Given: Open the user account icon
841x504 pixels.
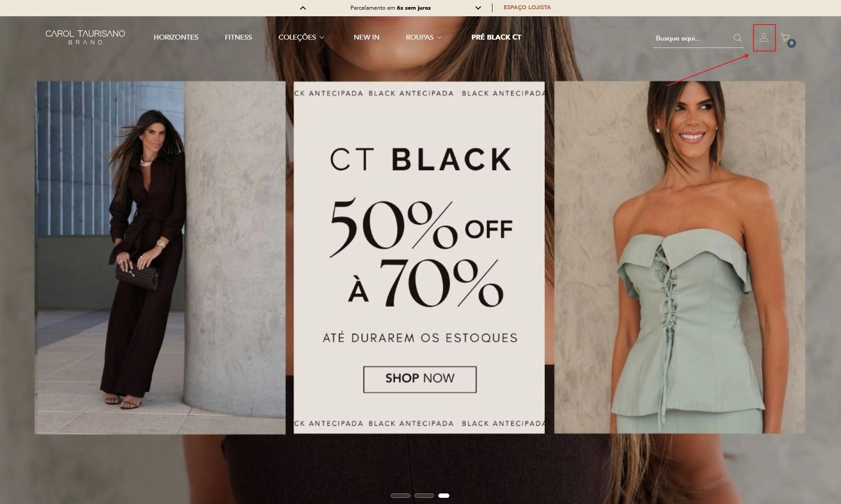Looking at the screenshot, I should point(764,38).
